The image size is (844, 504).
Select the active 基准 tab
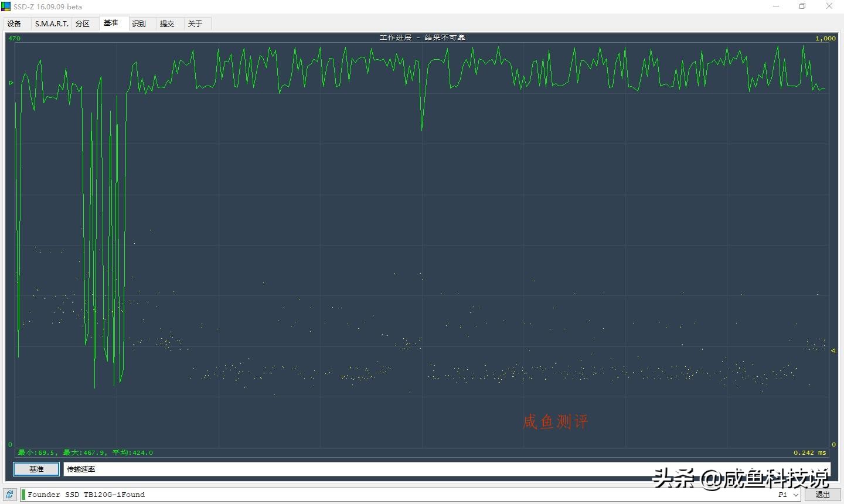pos(111,23)
